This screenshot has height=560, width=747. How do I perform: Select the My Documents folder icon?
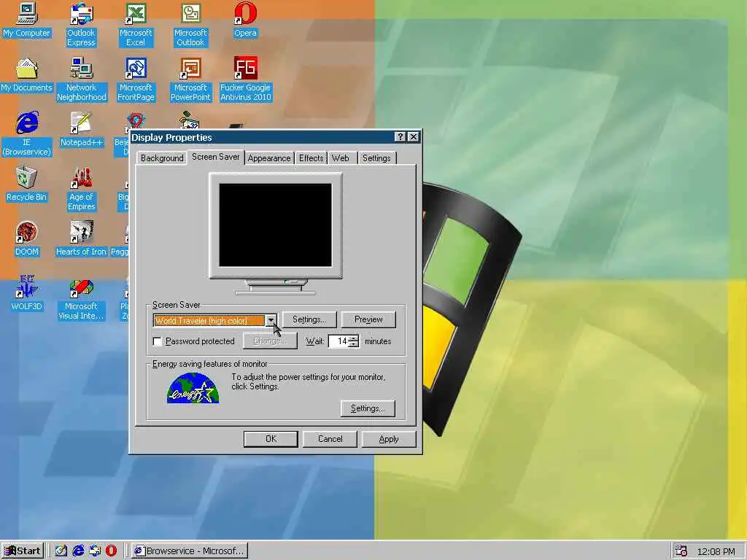tap(26, 75)
